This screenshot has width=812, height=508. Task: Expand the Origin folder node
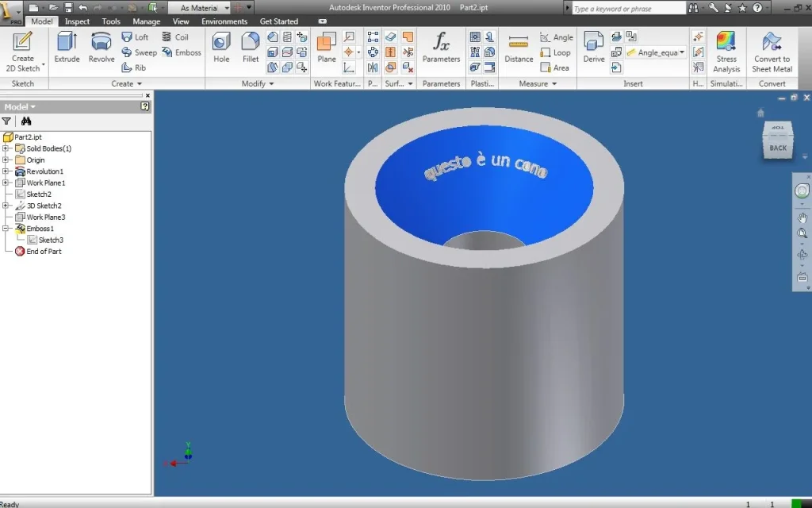(6, 160)
